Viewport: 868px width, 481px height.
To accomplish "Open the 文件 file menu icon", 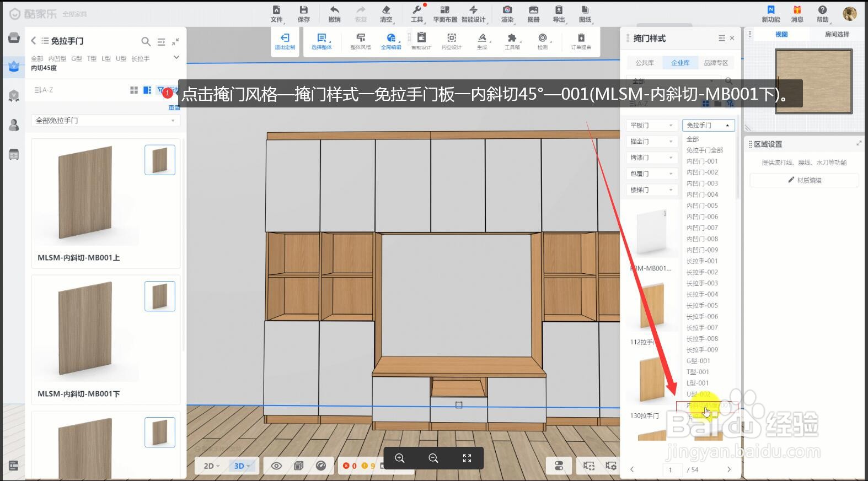I will point(276,14).
